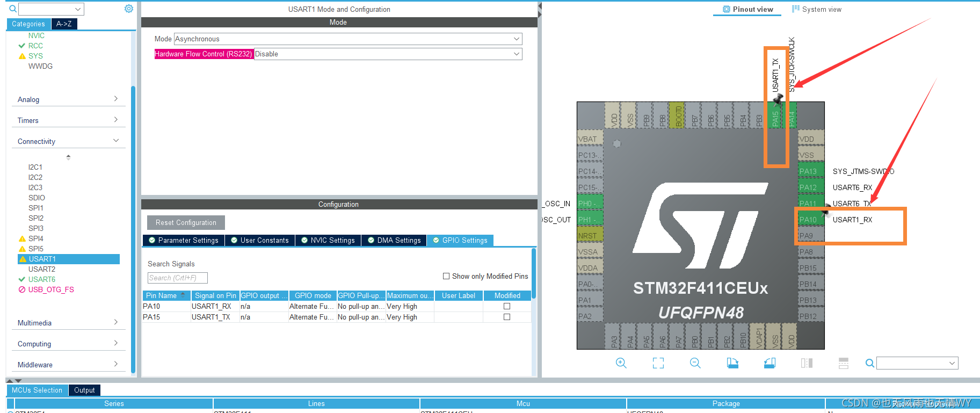This screenshot has width=980, height=413.
Task: Switch to the NVIC Settings tab
Action: [328, 240]
